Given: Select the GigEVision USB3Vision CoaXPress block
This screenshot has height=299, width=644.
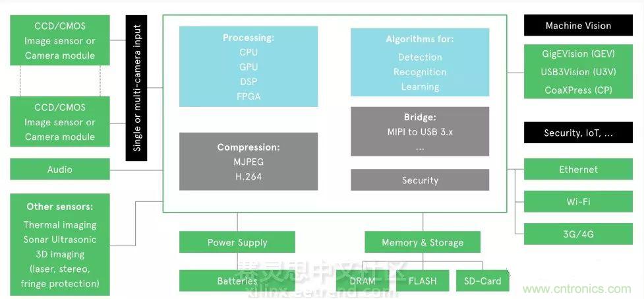Looking at the screenshot, I should (x=578, y=71).
